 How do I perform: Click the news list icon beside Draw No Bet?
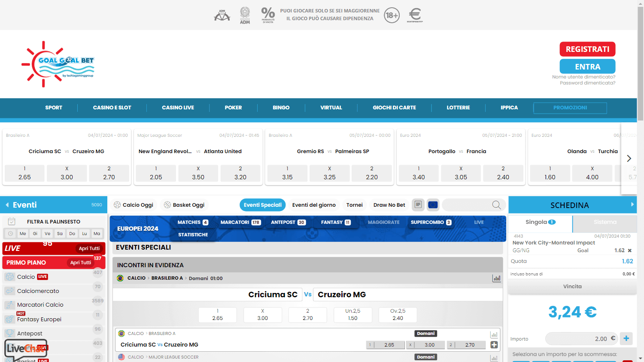point(418,205)
